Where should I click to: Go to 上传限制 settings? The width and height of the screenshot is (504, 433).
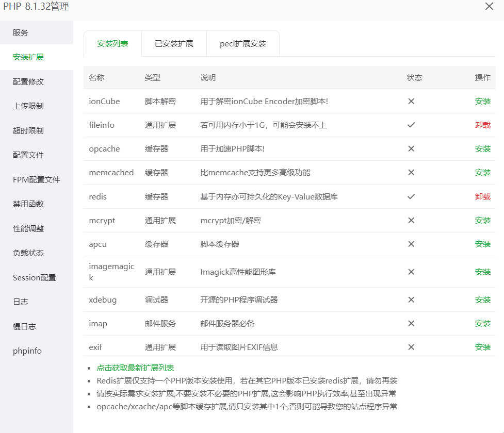28,106
